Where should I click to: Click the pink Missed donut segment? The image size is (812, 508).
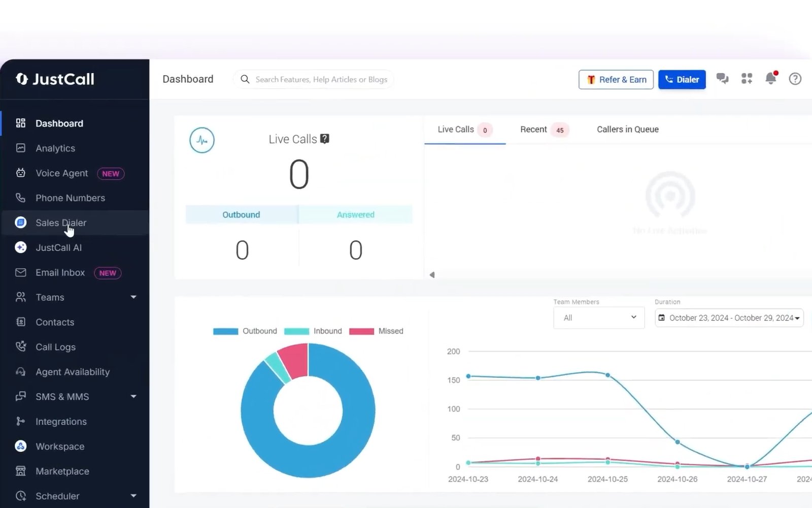295,360
